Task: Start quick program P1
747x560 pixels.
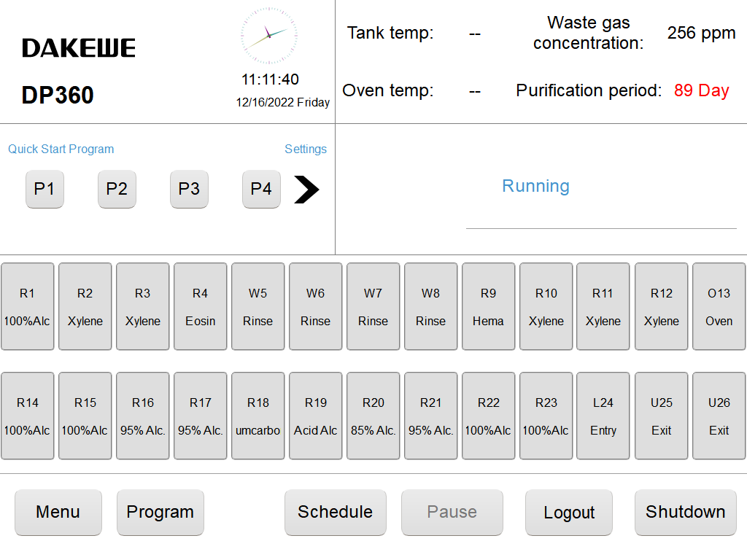Action: pos(44,190)
